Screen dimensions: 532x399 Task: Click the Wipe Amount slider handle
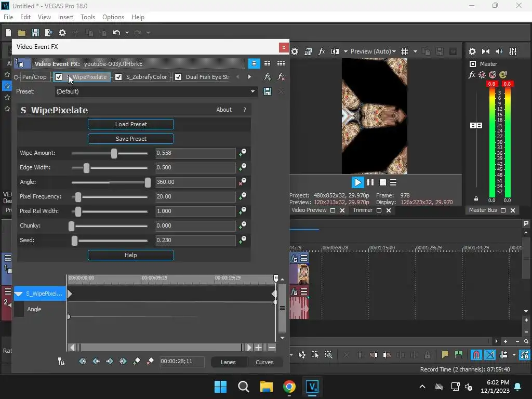[x=114, y=153]
